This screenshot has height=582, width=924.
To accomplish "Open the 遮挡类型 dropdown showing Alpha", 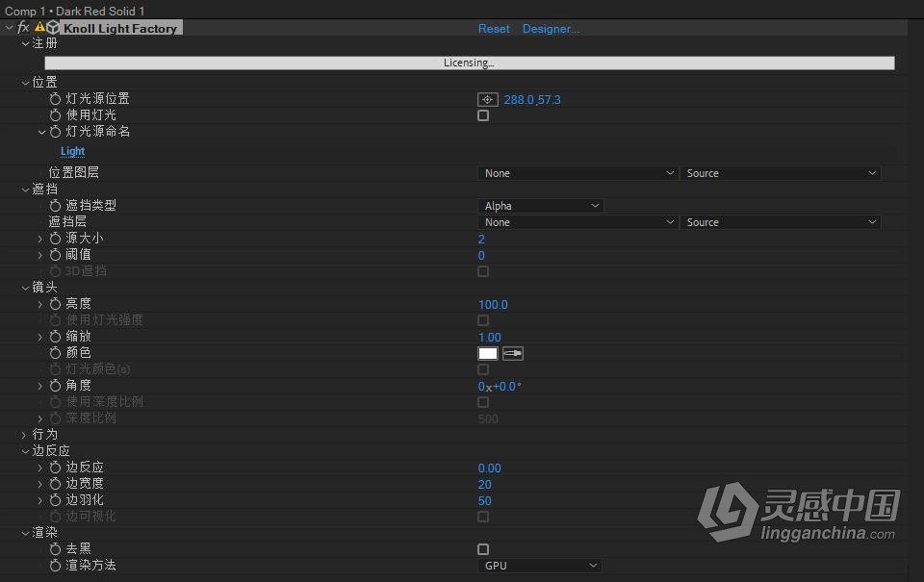I will tap(540, 206).
